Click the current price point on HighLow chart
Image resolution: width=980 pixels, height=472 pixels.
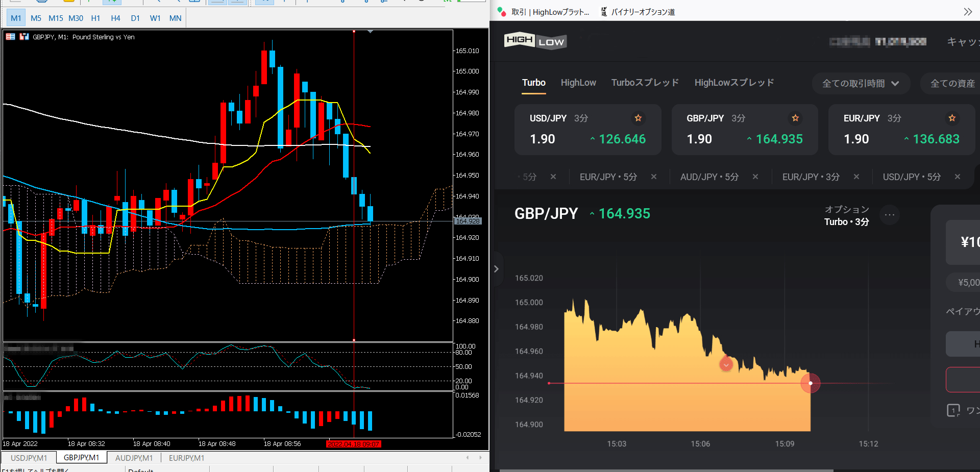coord(811,383)
